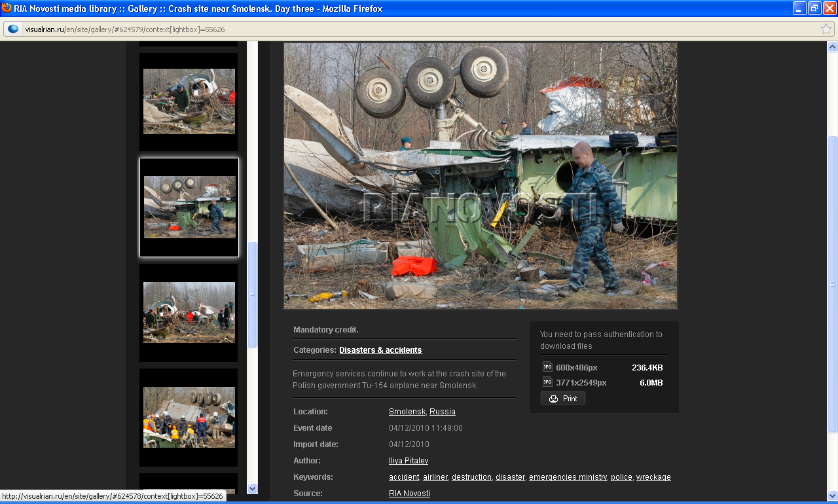Viewport: 838px width, 504px height.
Task: Open the Russia location link
Action: [x=443, y=412]
